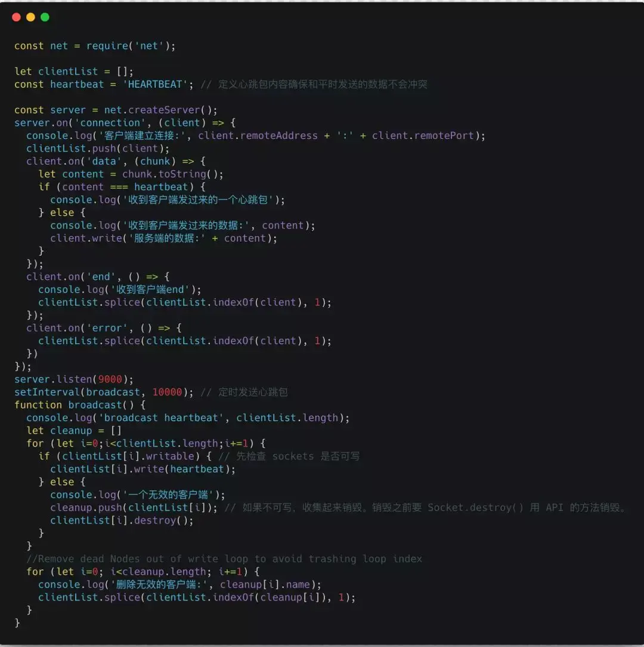
Task: Select the line "function broadcast() {"
Action: 80,405
